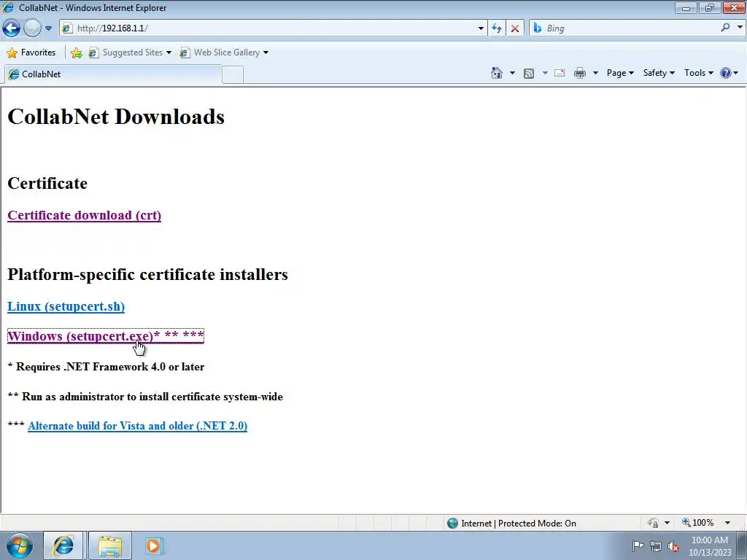Click the Web Slice Gallery page icon

point(185,52)
